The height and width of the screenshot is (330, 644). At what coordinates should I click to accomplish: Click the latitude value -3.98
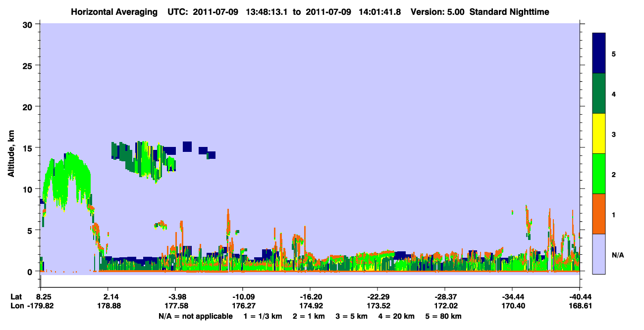pos(175,297)
